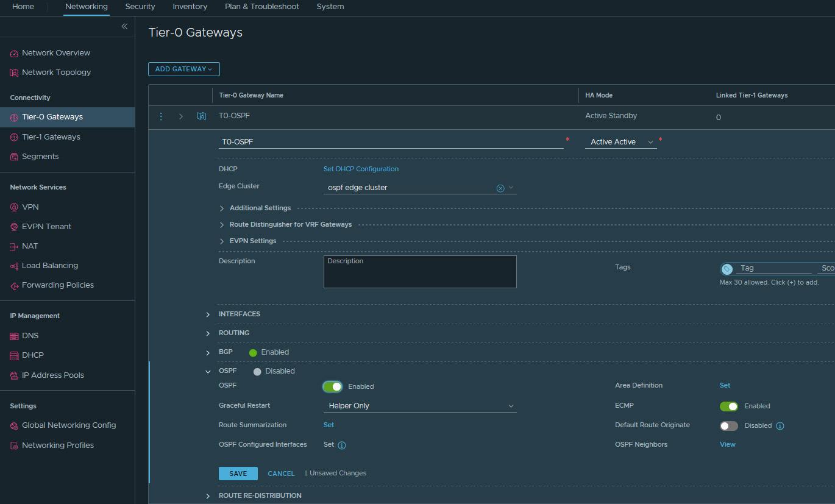The image size is (835, 504).
Task: Click the HA Mode column header
Action: click(x=599, y=96)
